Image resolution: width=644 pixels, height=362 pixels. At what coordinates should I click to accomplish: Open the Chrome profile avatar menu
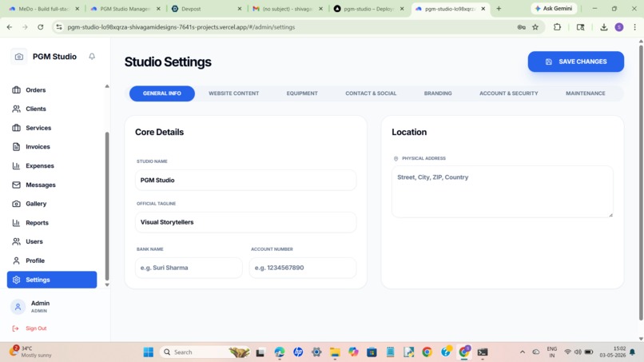pos(619,27)
